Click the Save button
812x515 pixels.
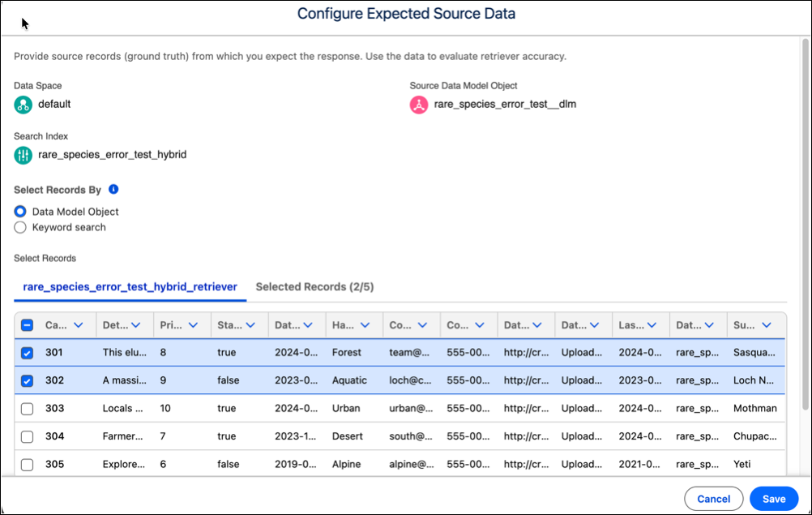point(774,499)
